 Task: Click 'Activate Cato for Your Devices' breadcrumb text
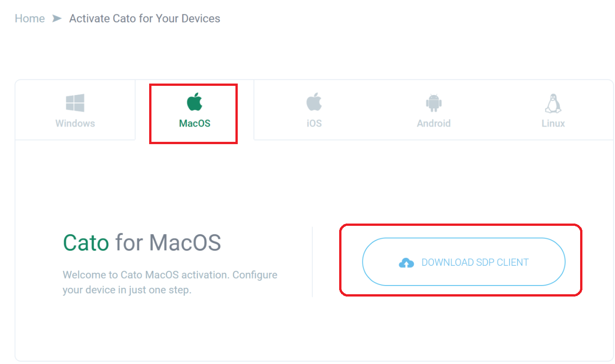(145, 18)
